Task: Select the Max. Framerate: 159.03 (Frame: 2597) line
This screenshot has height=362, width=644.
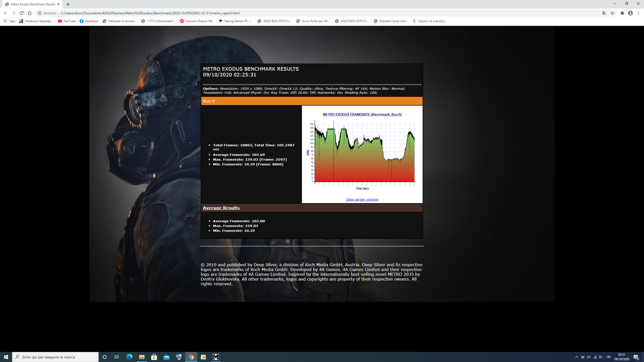Action: 250,159
